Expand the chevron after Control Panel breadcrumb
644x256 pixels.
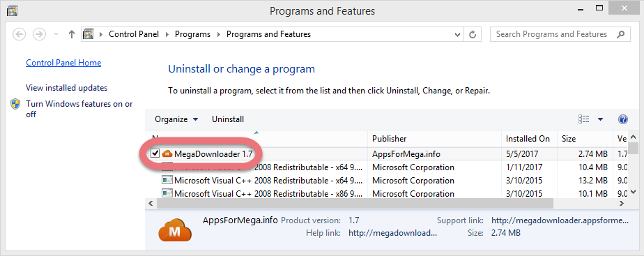[x=167, y=34]
